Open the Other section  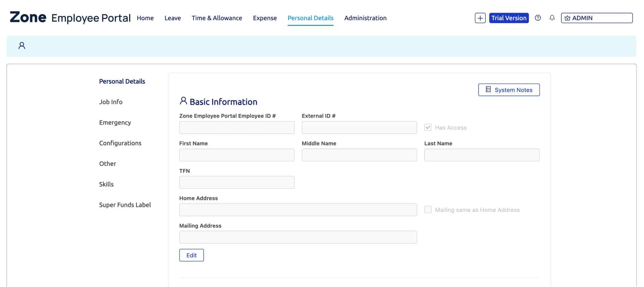(108, 164)
